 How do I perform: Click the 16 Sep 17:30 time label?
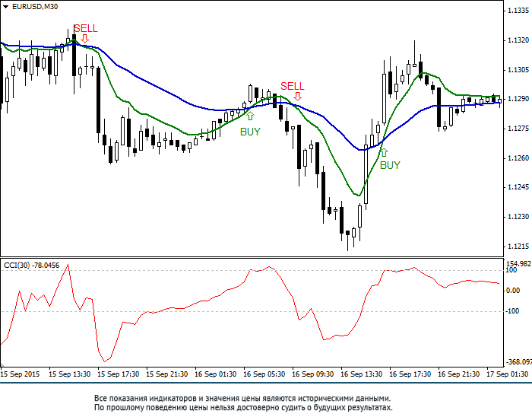point(410,374)
